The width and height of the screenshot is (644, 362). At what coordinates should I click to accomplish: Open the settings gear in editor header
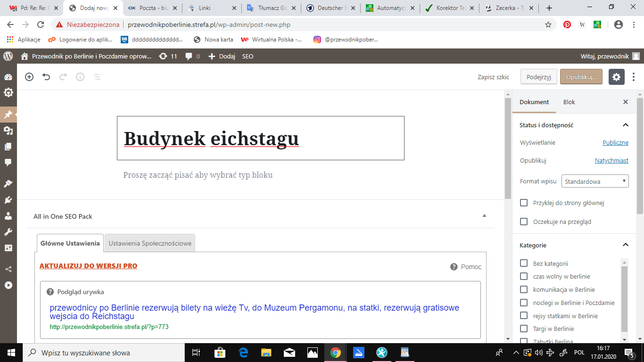pos(616,77)
